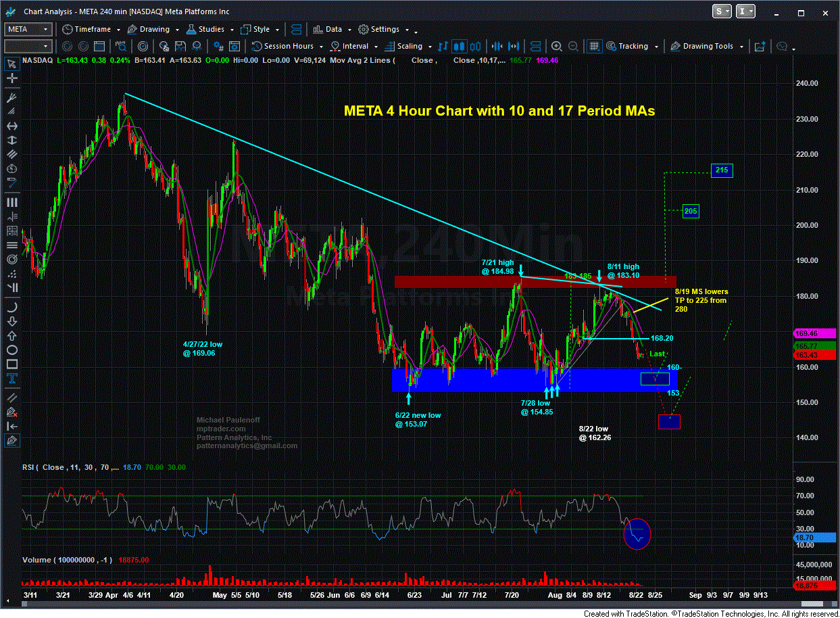Image resolution: width=840 pixels, height=618 pixels.
Task: Click the red resistance zone band
Action: [x=535, y=281]
